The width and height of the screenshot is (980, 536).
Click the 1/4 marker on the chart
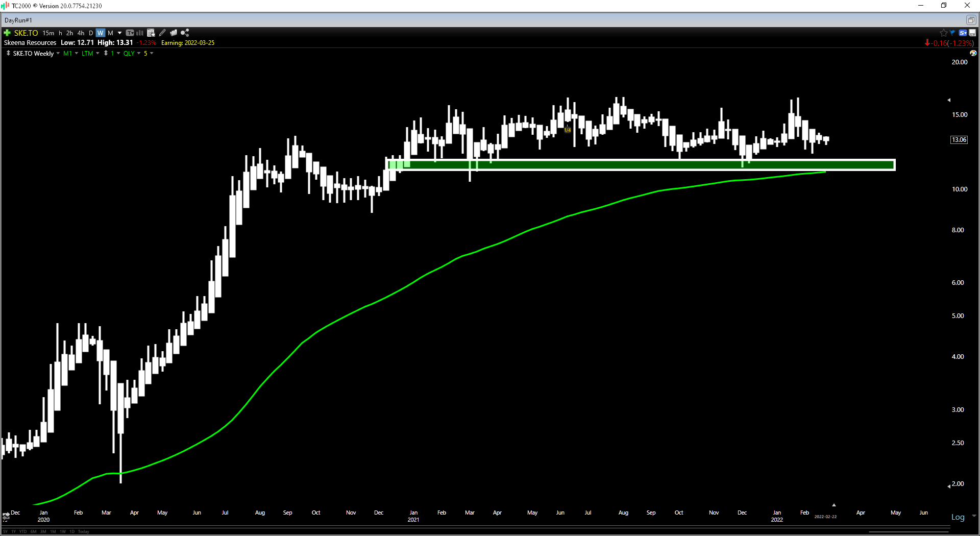pos(568,130)
